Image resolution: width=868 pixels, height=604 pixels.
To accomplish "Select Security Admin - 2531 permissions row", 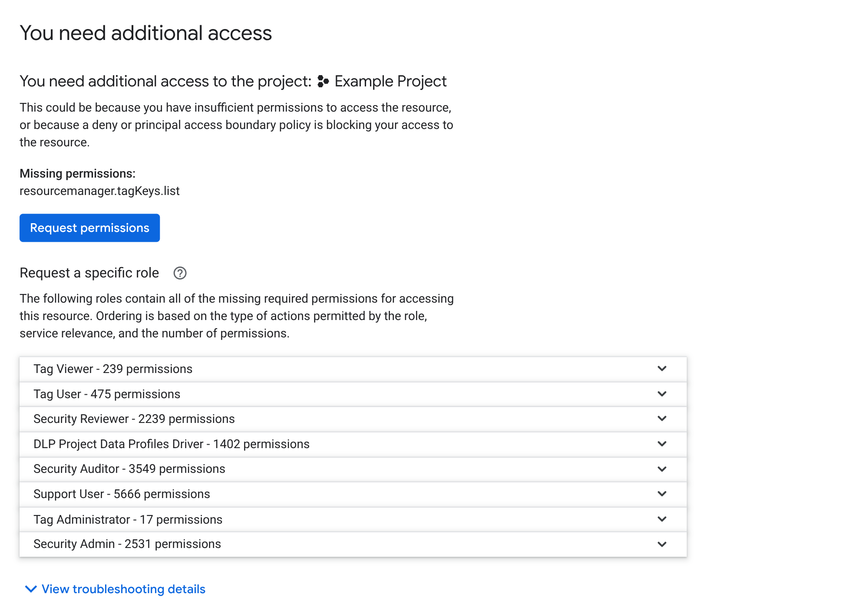I will click(127, 544).
